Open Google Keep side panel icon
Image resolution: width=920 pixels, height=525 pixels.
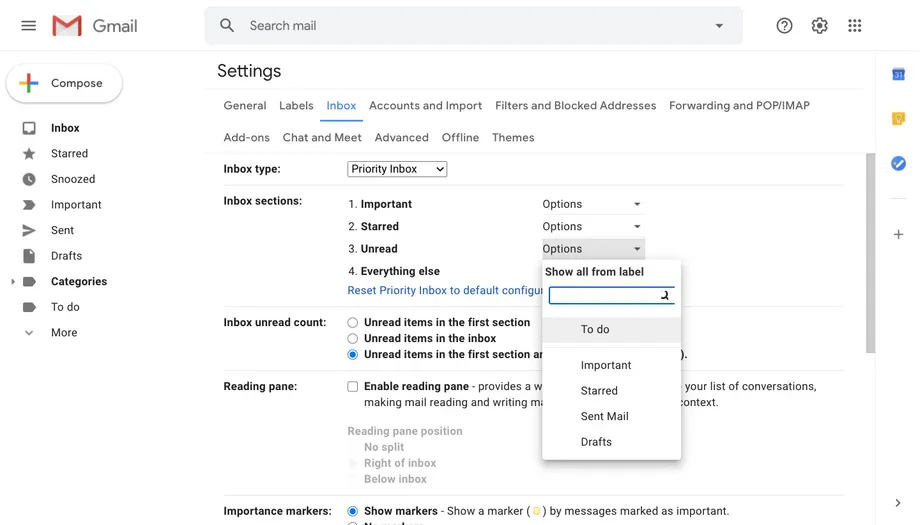click(898, 119)
